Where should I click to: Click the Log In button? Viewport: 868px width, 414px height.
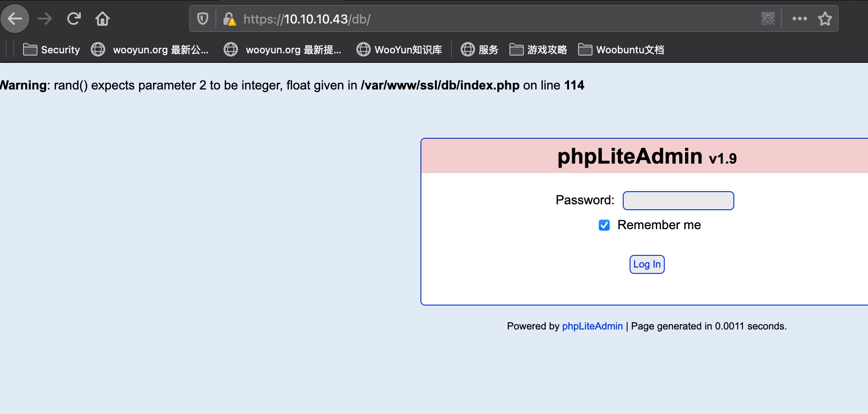(647, 264)
